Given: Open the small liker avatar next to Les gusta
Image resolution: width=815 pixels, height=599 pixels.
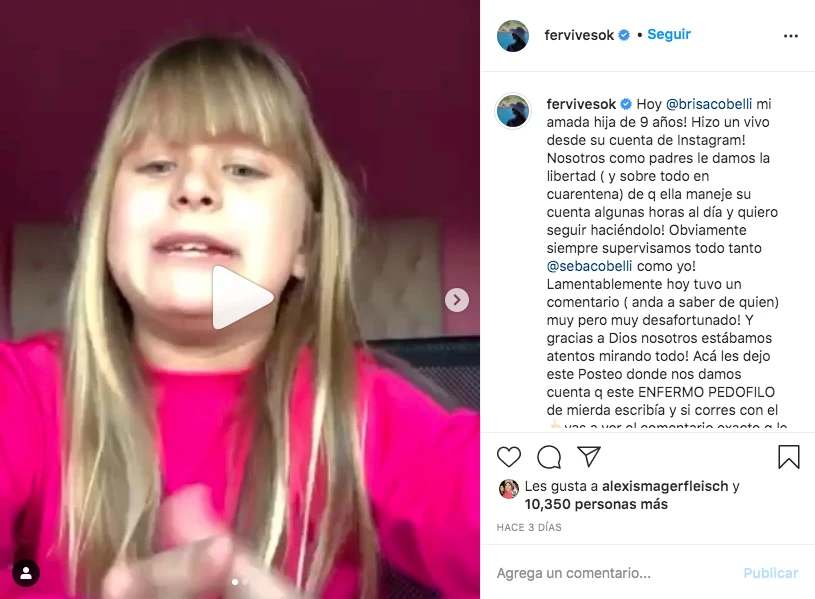Looking at the screenshot, I should 509,489.
